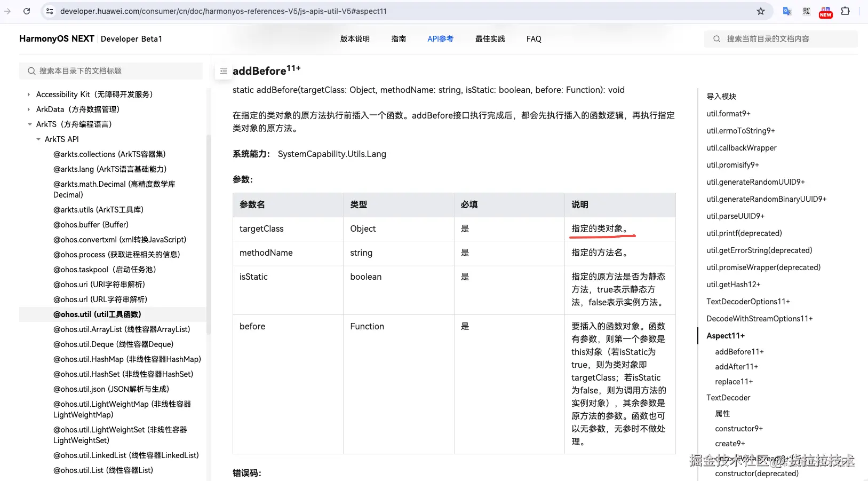Open @ohos.url in the sidebar

point(100,299)
